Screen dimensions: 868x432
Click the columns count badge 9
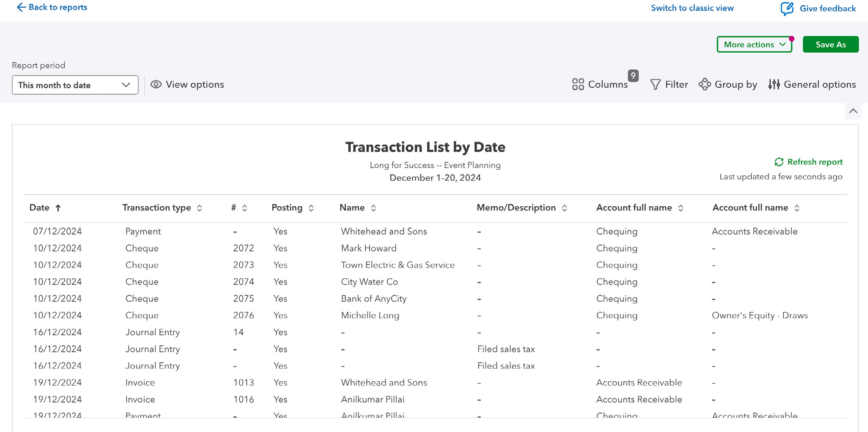point(633,76)
